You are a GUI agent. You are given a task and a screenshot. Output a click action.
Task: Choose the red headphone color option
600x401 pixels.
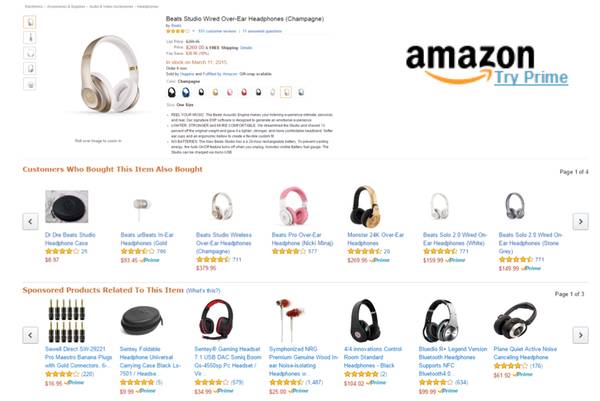[244, 92]
